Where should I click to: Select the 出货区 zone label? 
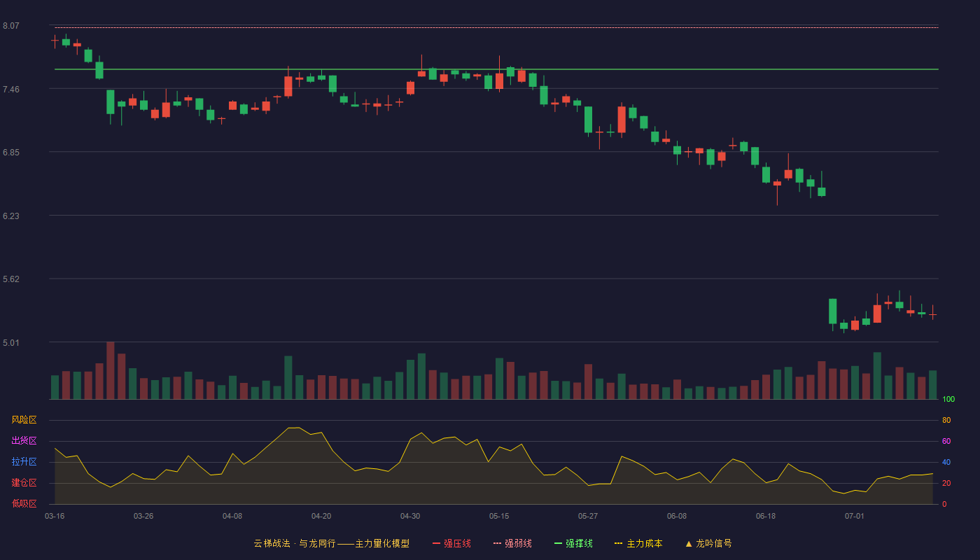coord(24,441)
